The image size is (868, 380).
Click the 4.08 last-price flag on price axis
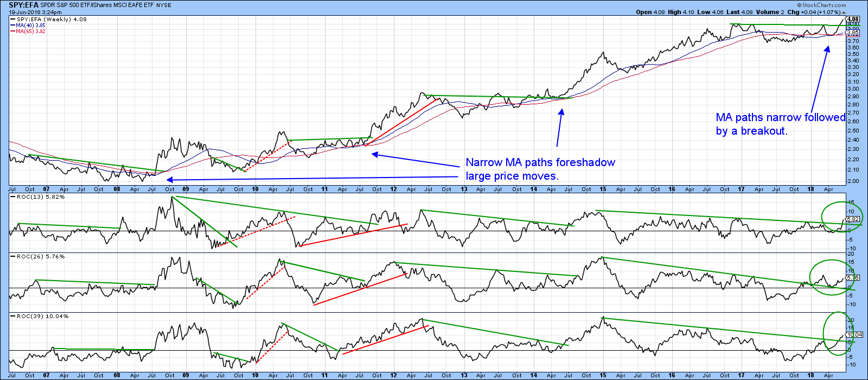coord(853,19)
